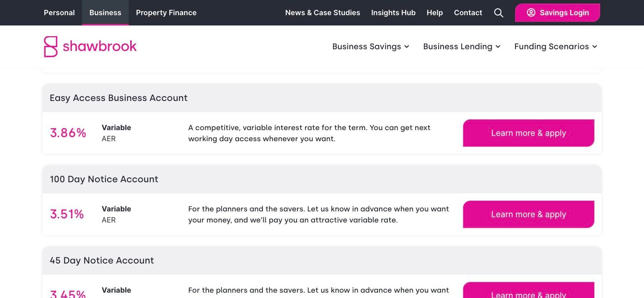This screenshot has width=644, height=298.
Task: Click the Easy Access description text
Action: click(x=309, y=133)
